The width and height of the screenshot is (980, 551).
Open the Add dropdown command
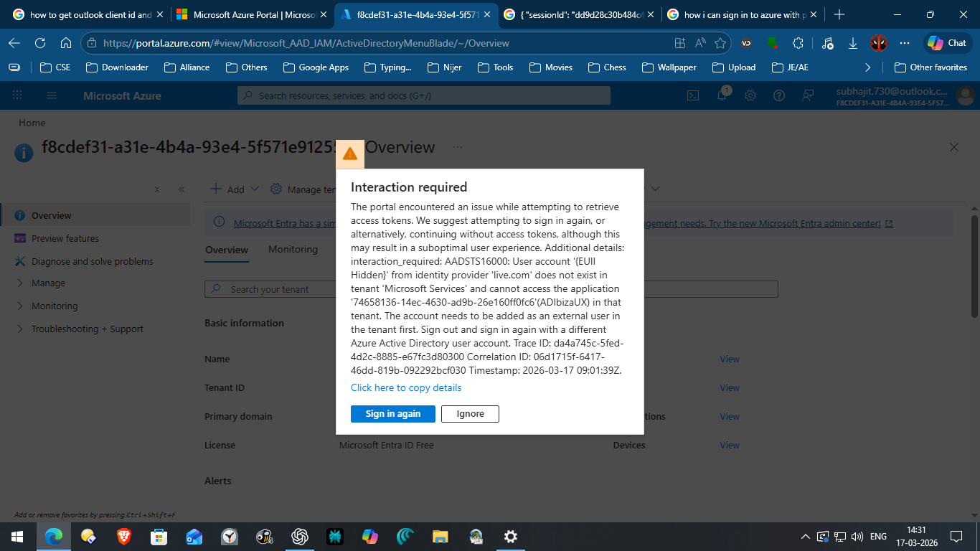(x=235, y=189)
